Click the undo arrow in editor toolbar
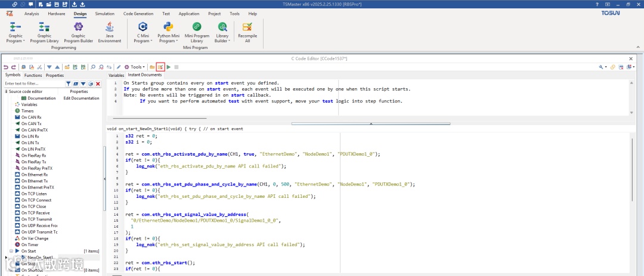 [6, 67]
